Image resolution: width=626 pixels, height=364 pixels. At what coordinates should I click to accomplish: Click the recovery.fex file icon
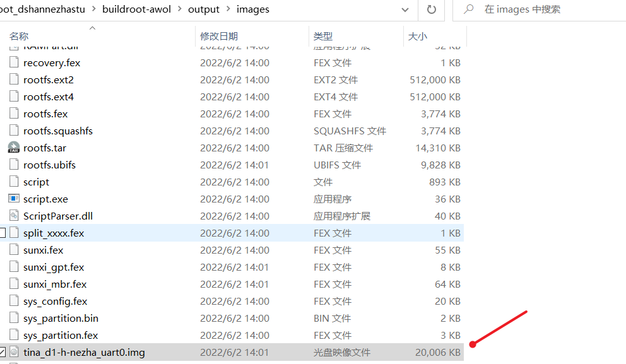point(14,62)
